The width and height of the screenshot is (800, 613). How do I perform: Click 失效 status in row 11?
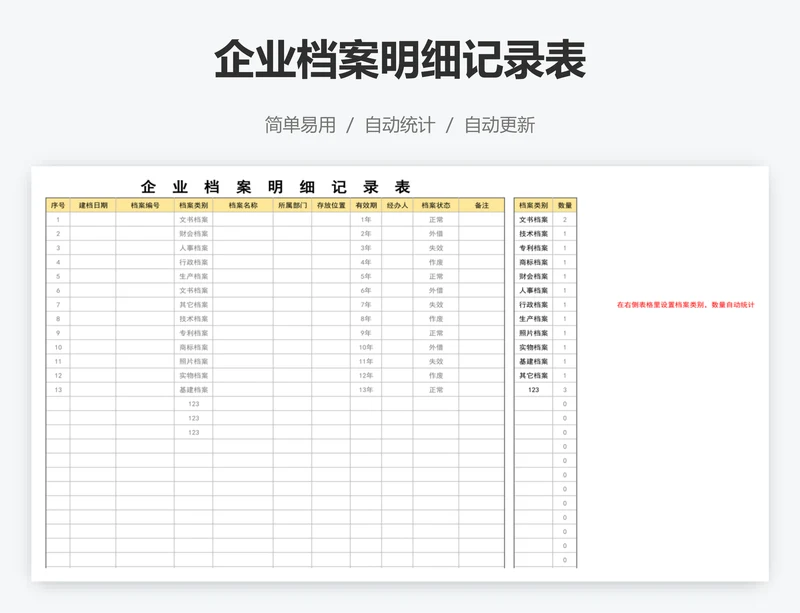(x=436, y=361)
